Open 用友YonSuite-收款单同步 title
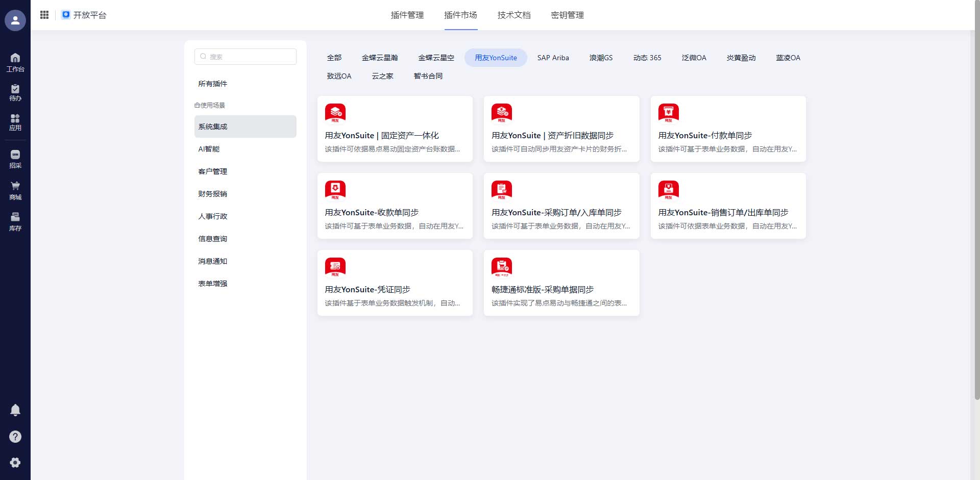This screenshot has height=480, width=980. coord(372,213)
